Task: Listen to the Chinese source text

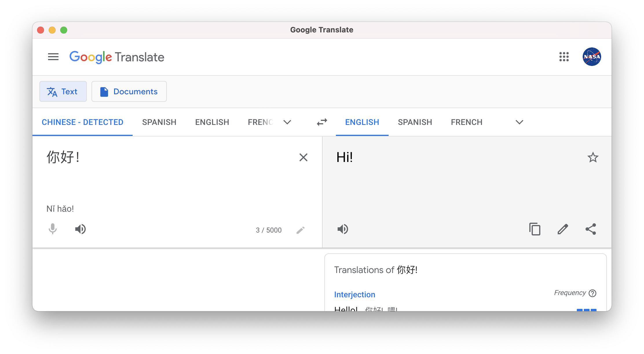Action: pyautogui.click(x=80, y=229)
